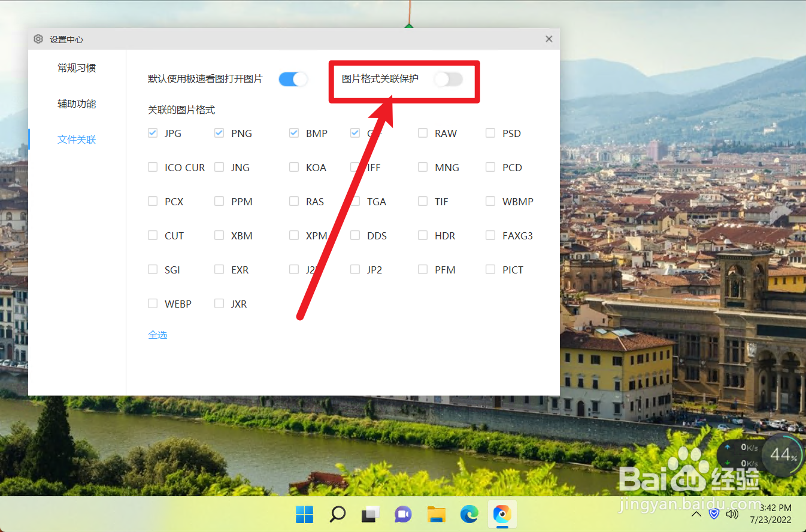This screenshot has height=532, width=806.
Task: Click the settings gear icon in title bar
Action: pos(38,39)
